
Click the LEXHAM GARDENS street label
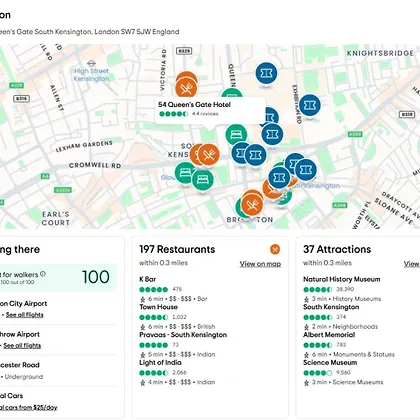84,146
